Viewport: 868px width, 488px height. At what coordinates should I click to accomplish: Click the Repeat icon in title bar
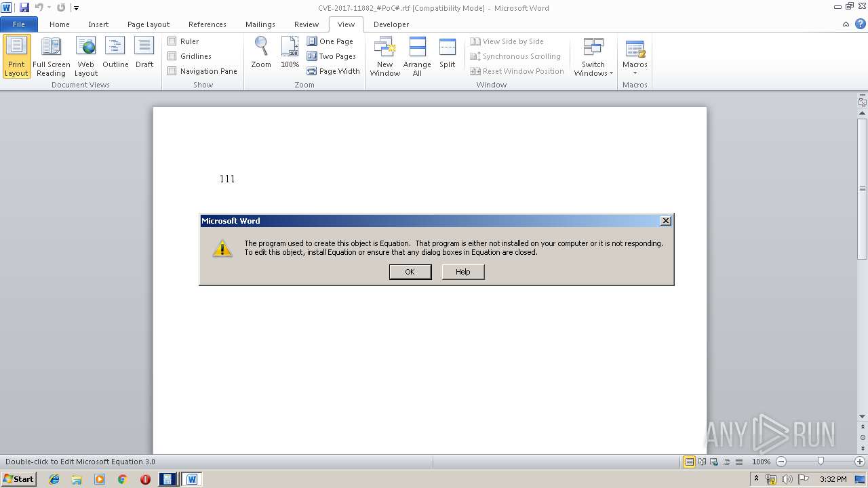[61, 7]
